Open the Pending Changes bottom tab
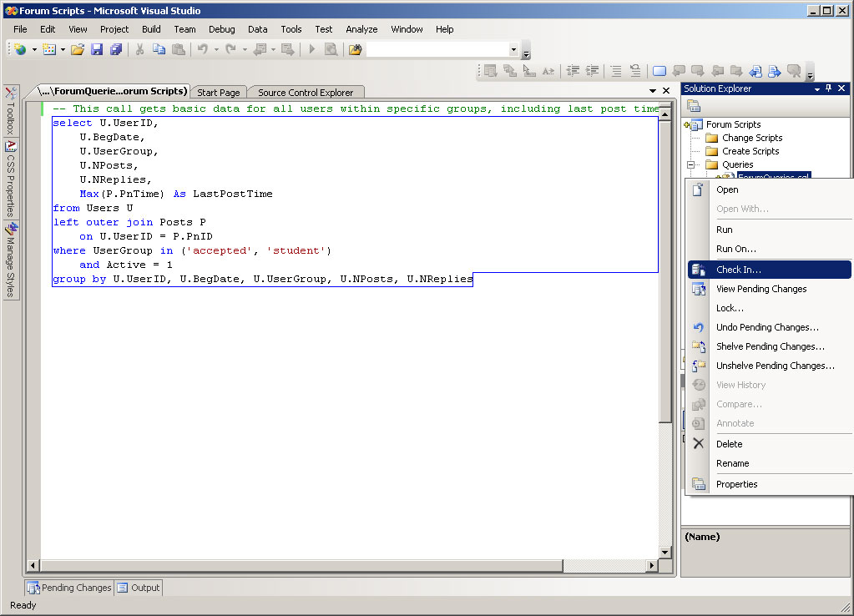The height and width of the screenshot is (616, 854). pyautogui.click(x=70, y=588)
